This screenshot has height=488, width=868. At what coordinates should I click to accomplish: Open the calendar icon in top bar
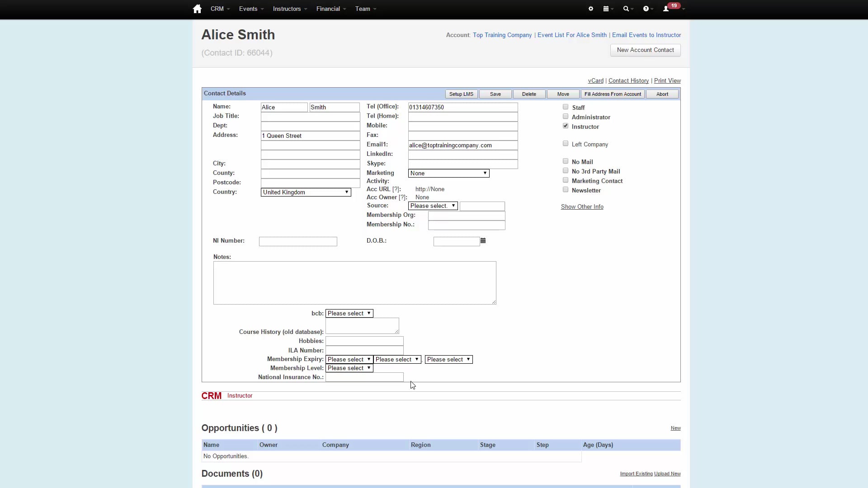pyautogui.click(x=606, y=9)
